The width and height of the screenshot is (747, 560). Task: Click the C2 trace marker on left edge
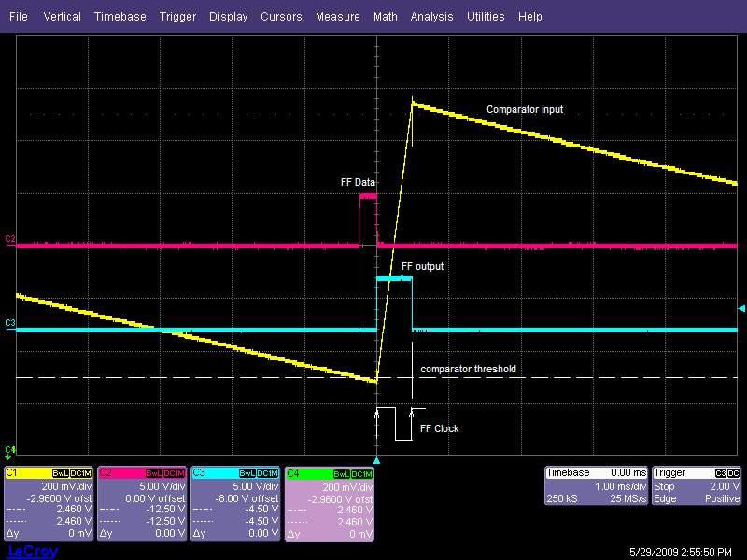[9, 240]
